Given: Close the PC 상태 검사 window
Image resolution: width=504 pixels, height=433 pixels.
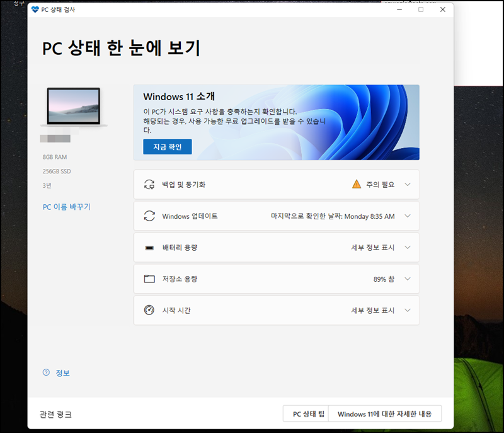Looking at the screenshot, I should (x=443, y=9).
